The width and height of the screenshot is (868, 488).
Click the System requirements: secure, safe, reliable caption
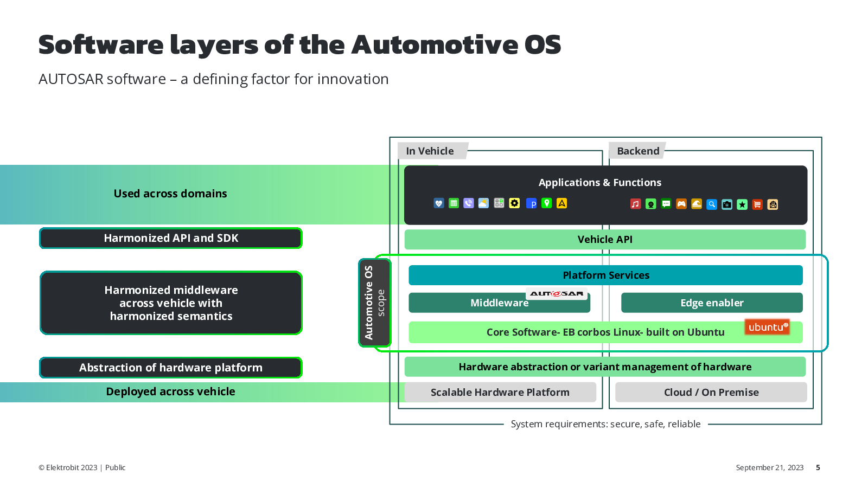click(x=605, y=424)
